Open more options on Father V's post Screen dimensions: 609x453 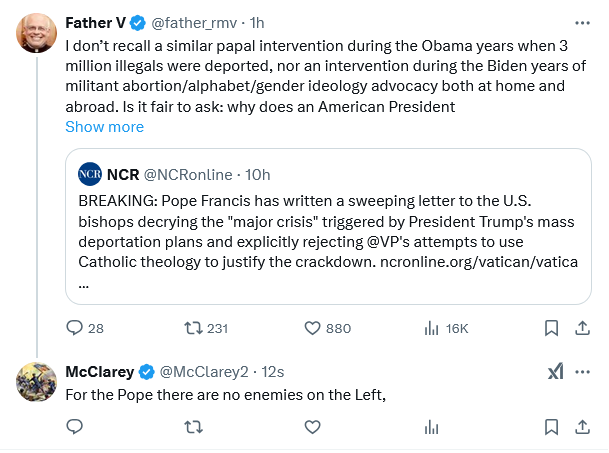click(582, 22)
